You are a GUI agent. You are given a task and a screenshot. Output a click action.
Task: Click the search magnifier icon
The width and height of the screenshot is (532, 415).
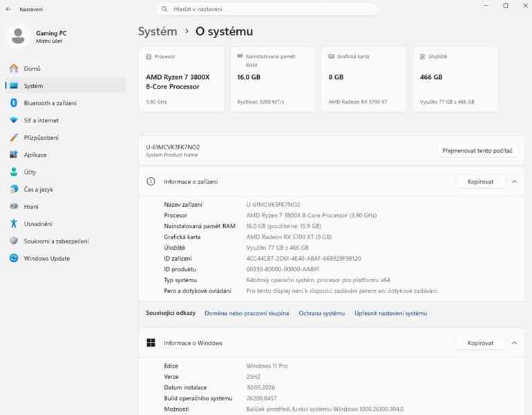[x=164, y=9]
